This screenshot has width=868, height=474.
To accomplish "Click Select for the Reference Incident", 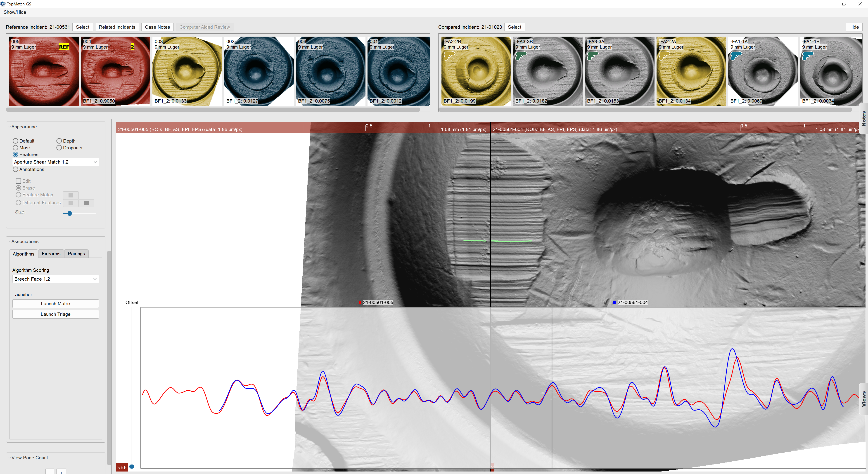I will (x=83, y=27).
